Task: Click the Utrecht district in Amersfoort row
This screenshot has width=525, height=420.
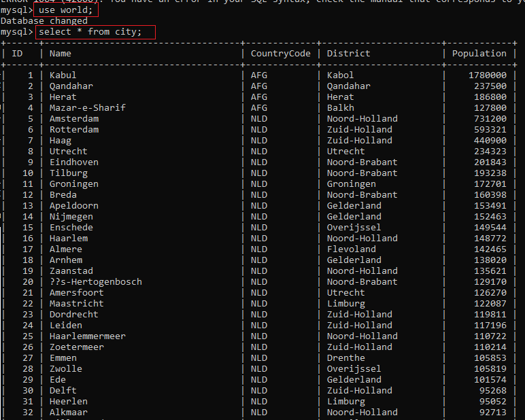Action: (346, 293)
